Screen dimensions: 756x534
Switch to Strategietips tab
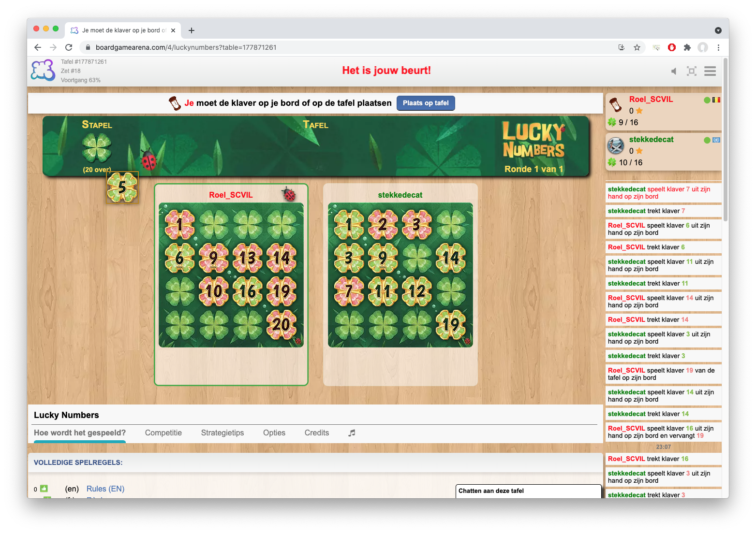(x=222, y=433)
